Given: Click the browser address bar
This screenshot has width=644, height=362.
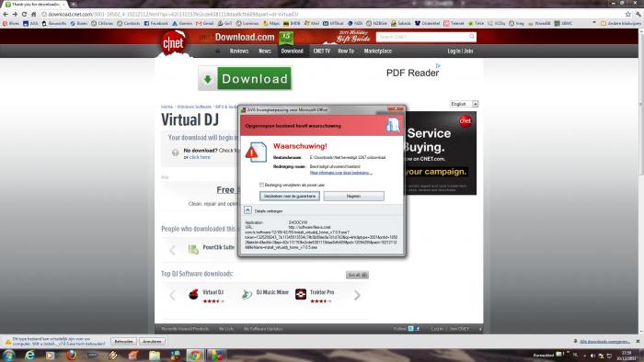Looking at the screenshot, I should pos(333,14).
